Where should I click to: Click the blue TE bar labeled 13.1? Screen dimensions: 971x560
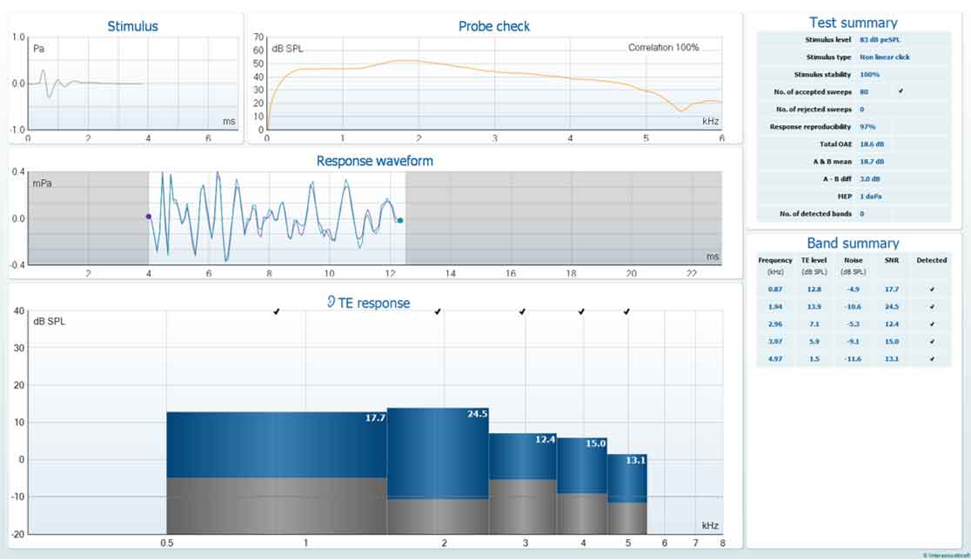point(627,478)
